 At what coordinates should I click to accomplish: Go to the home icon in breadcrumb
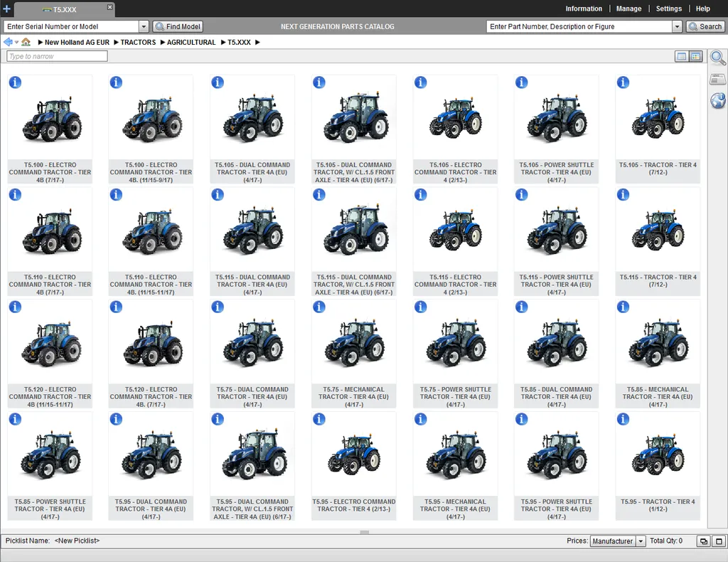point(26,42)
